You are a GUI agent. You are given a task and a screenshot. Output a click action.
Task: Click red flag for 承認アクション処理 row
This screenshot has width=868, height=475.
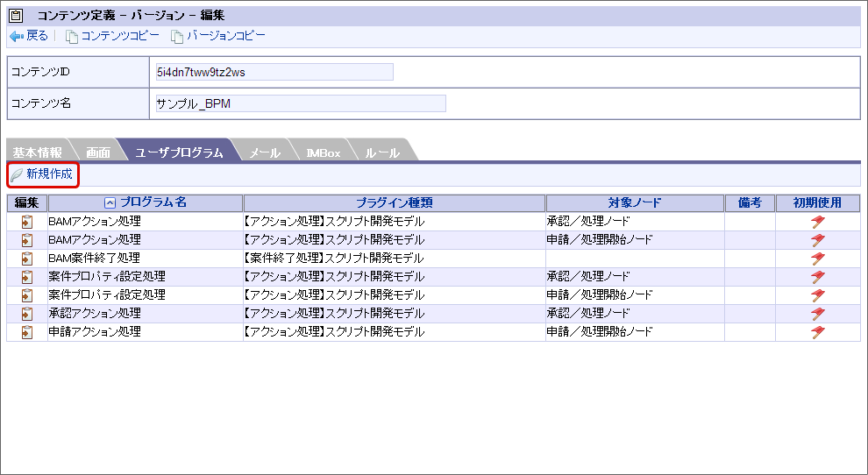point(818,314)
